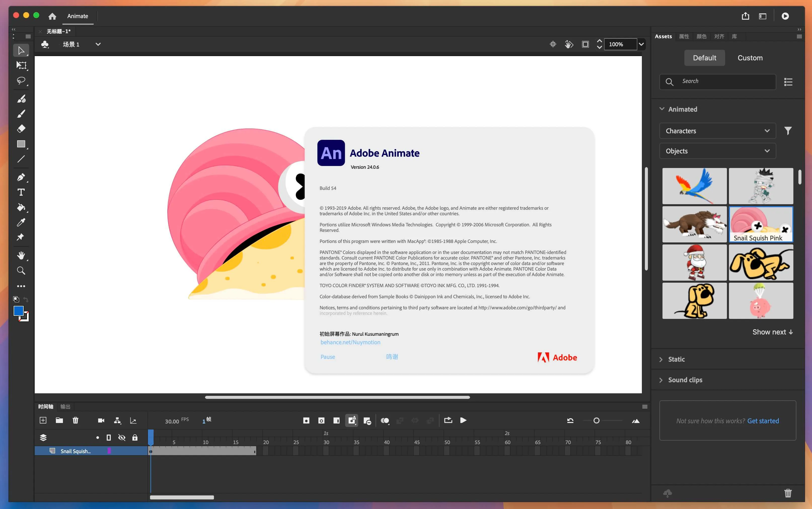Select the Hand tool
This screenshot has width=812, height=509.
[x=21, y=256]
